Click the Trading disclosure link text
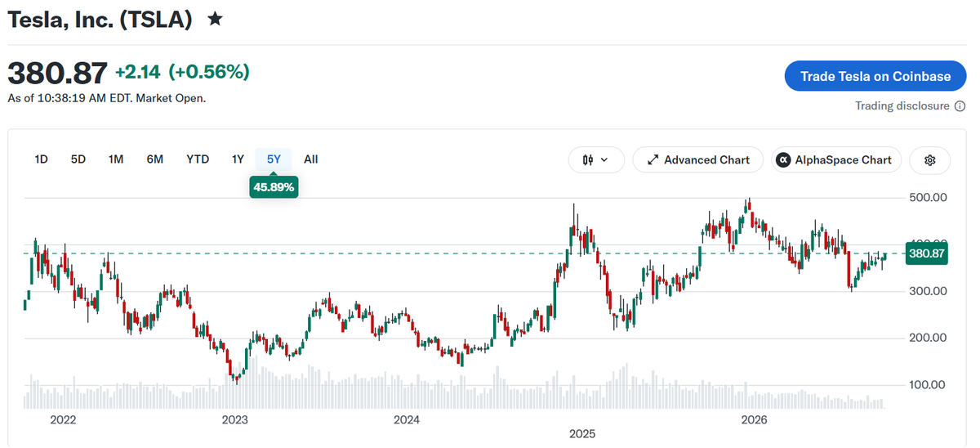 coord(902,106)
